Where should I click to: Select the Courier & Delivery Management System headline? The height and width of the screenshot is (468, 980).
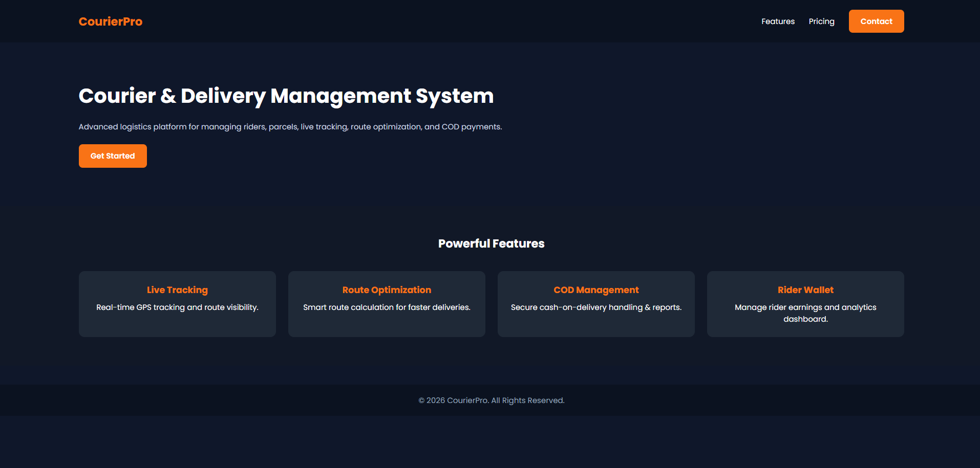(286, 96)
